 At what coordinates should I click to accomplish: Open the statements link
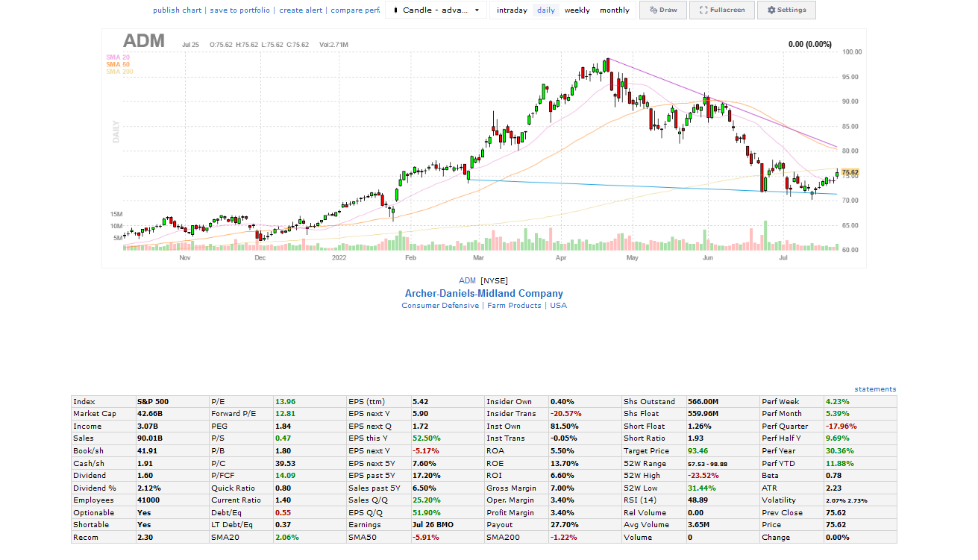[876, 389]
